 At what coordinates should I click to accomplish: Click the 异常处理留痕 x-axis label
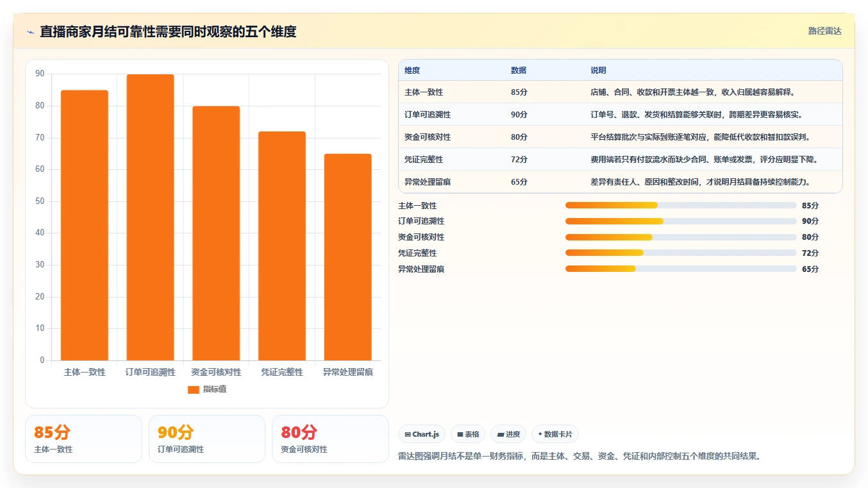(347, 372)
